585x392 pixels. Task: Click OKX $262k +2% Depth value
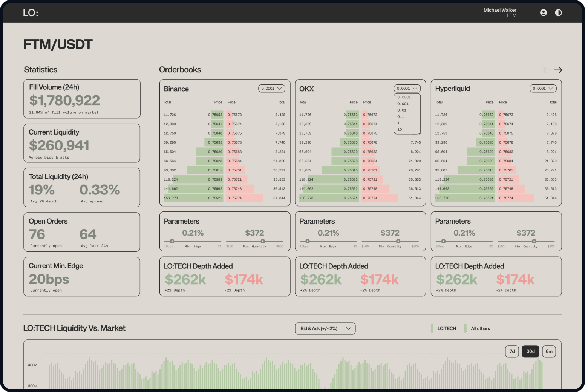click(321, 280)
